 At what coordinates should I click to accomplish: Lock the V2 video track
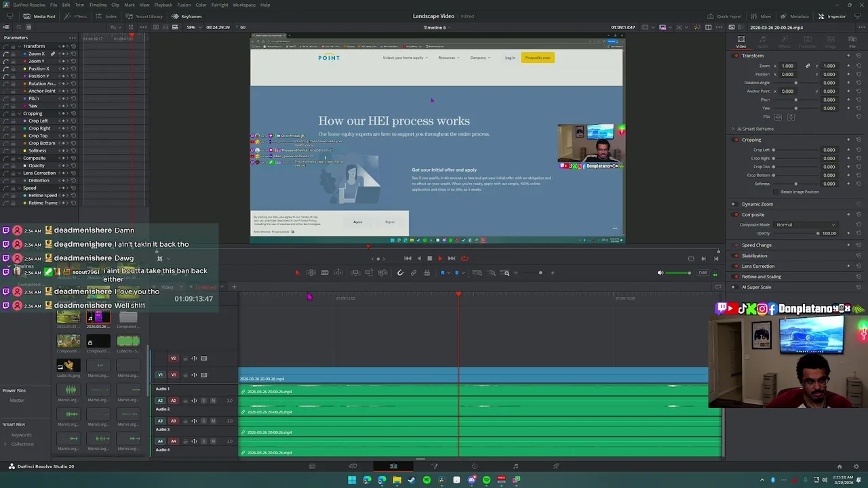[x=184, y=359]
